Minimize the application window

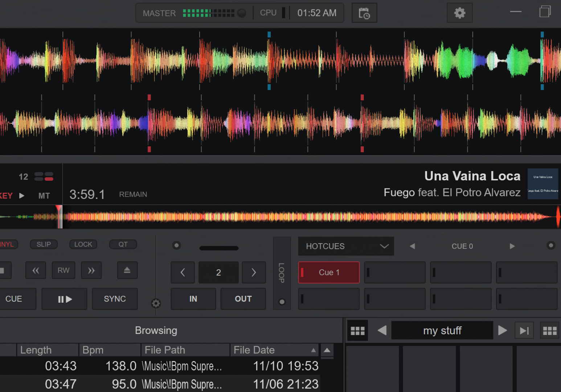click(516, 12)
